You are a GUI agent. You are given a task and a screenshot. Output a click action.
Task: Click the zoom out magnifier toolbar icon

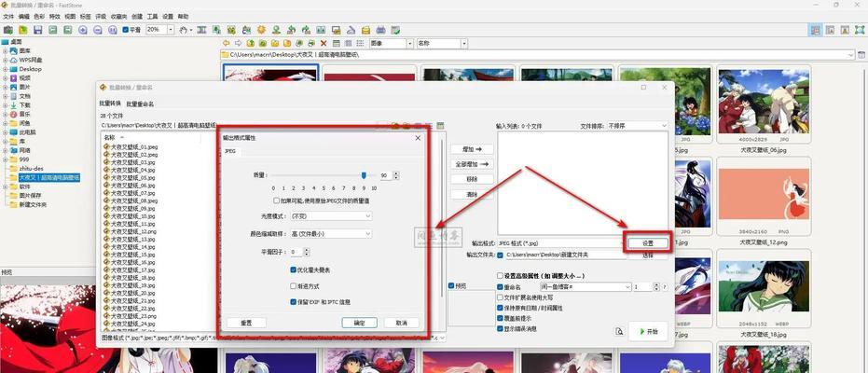(97, 30)
